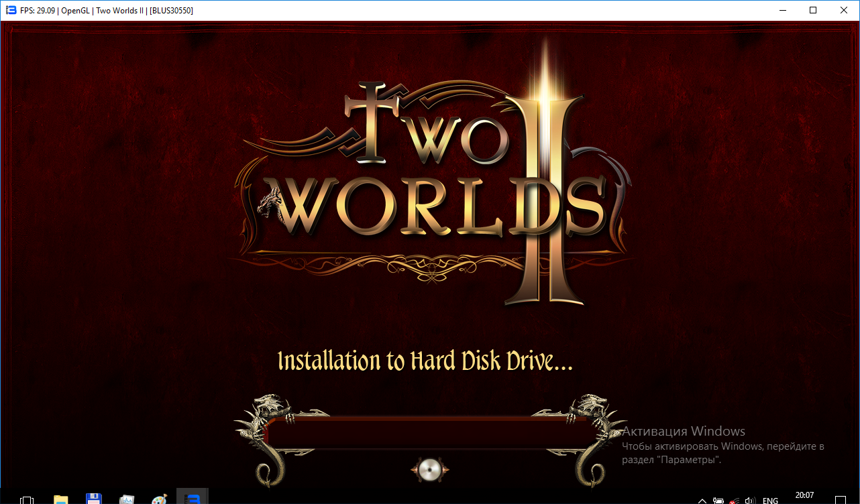Minimize the Two Worlds II window
This screenshot has width=860, height=504.
point(782,10)
